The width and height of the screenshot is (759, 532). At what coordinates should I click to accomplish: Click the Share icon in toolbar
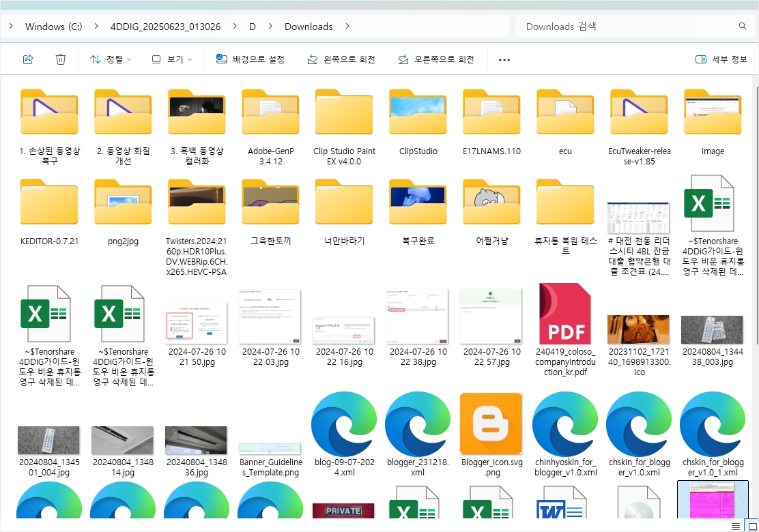[28, 59]
